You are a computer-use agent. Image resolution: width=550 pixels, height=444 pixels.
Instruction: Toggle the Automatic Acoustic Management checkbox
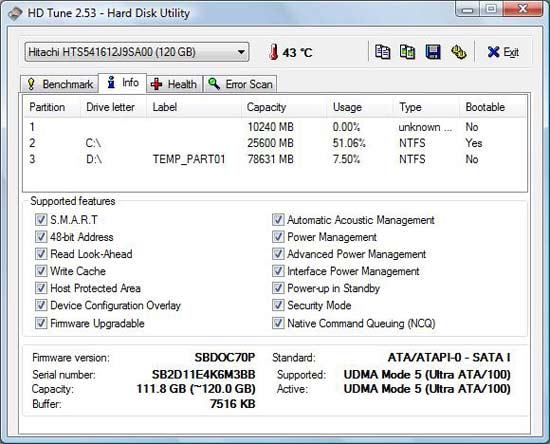pyautogui.click(x=278, y=220)
